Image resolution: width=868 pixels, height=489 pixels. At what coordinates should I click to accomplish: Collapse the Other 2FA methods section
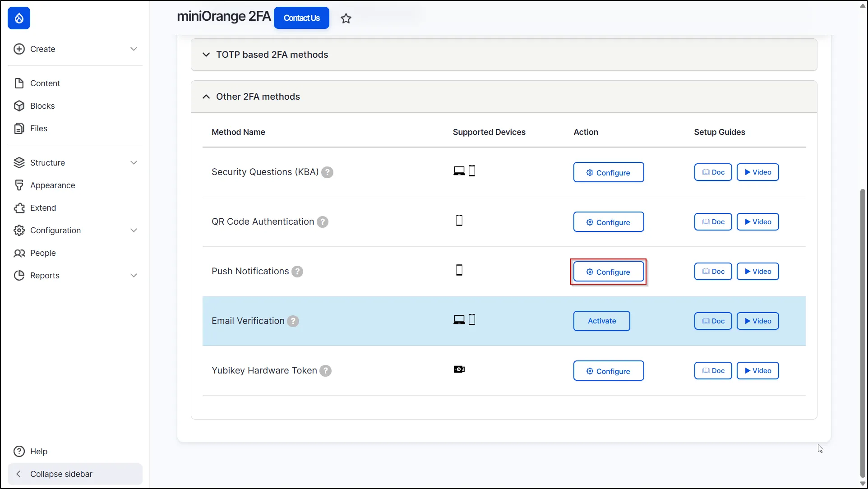[x=504, y=97]
